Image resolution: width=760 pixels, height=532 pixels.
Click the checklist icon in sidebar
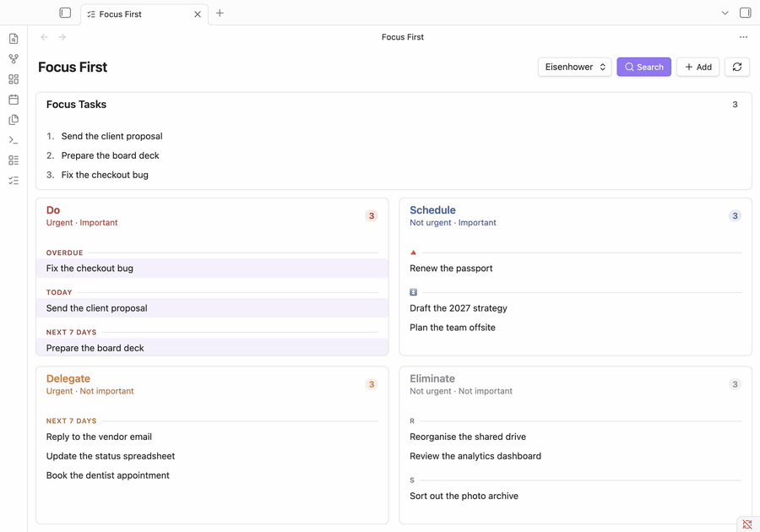tap(14, 180)
